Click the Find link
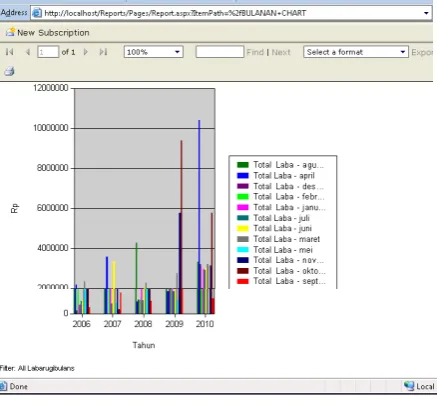Image resolution: width=437 pixels, height=406 pixels. (255, 52)
